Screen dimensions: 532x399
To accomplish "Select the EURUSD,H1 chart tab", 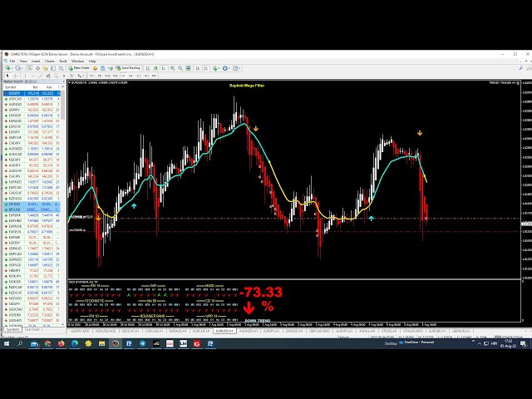I will 224,330.
